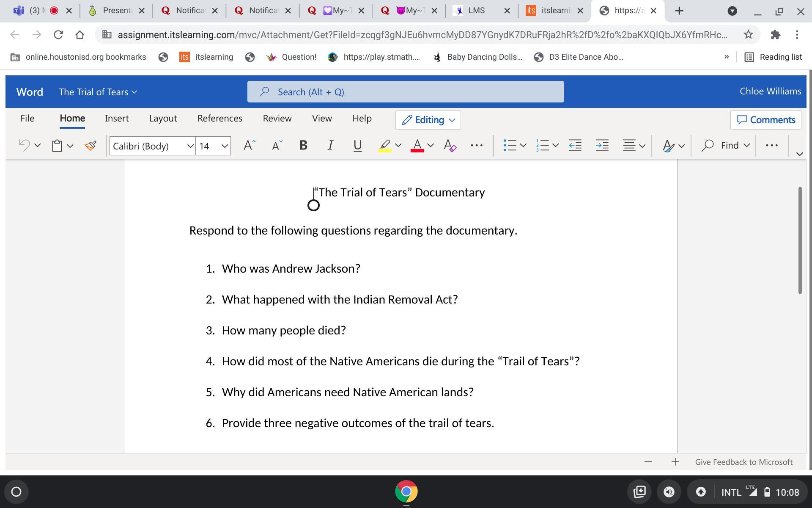This screenshot has width=812, height=508.
Task: Open the References ribbon tab
Action: [219, 119]
